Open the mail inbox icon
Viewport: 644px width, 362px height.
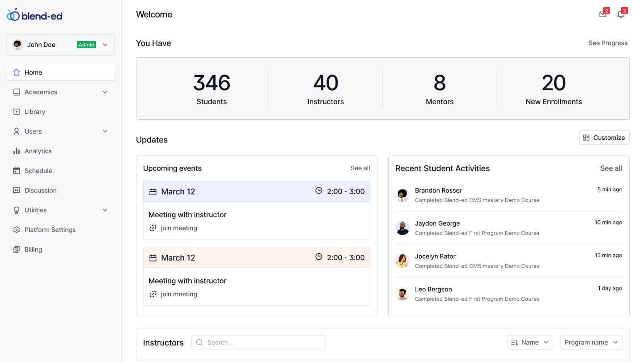(x=603, y=14)
